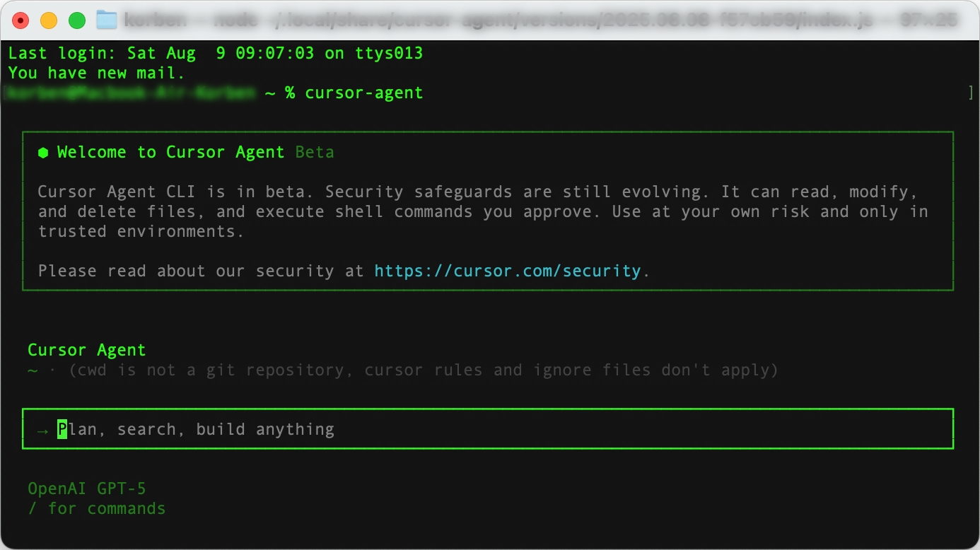Click 'Welcome to Cursor Agent' title text
Image resolution: width=980 pixels, height=550 pixels.
[170, 152]
